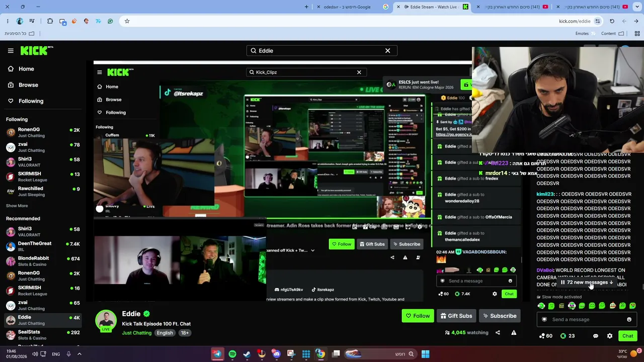The image size is (644, 362).
Task: Close the Eddie Stream - Watch Live tab
Action: point(398,7)
